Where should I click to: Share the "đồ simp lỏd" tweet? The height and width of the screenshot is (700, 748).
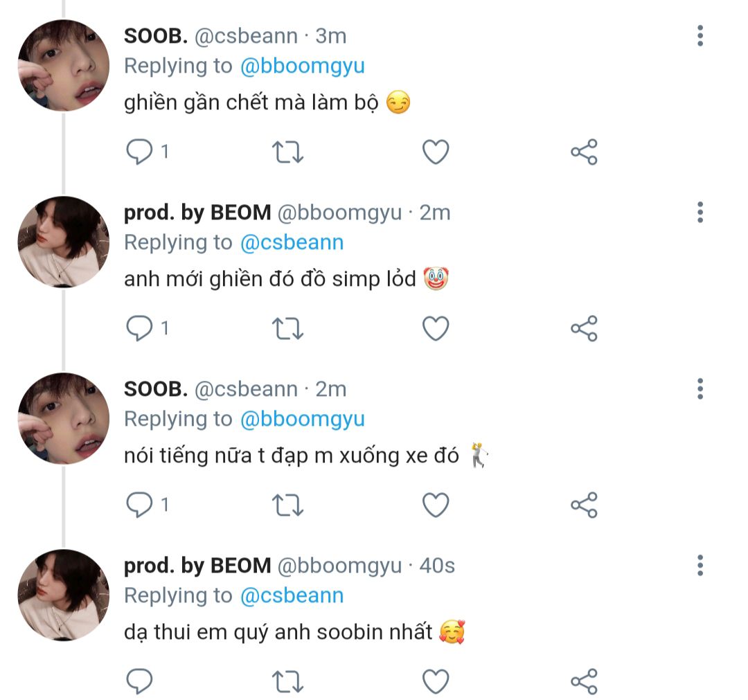coord(584,328)
